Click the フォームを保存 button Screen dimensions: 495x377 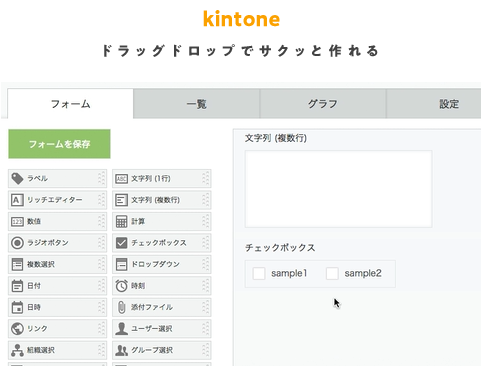pos(59,144)
